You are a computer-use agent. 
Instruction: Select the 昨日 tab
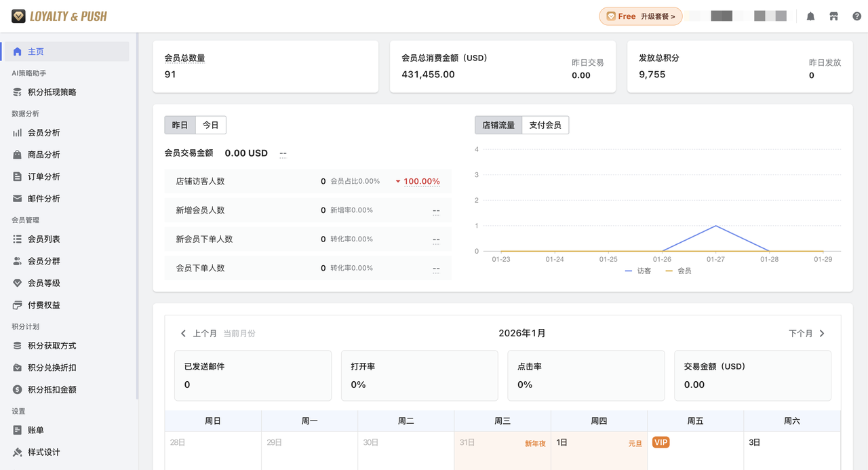179,125
